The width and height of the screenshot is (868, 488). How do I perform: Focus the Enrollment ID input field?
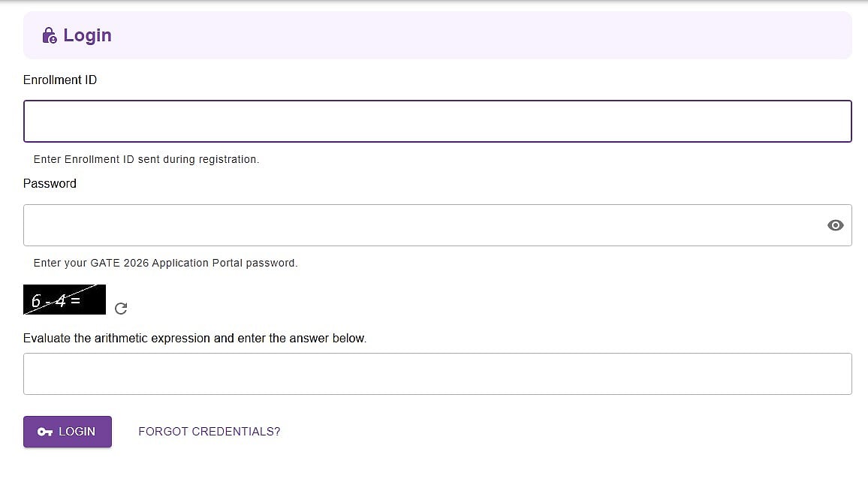[x=437, y=122]
